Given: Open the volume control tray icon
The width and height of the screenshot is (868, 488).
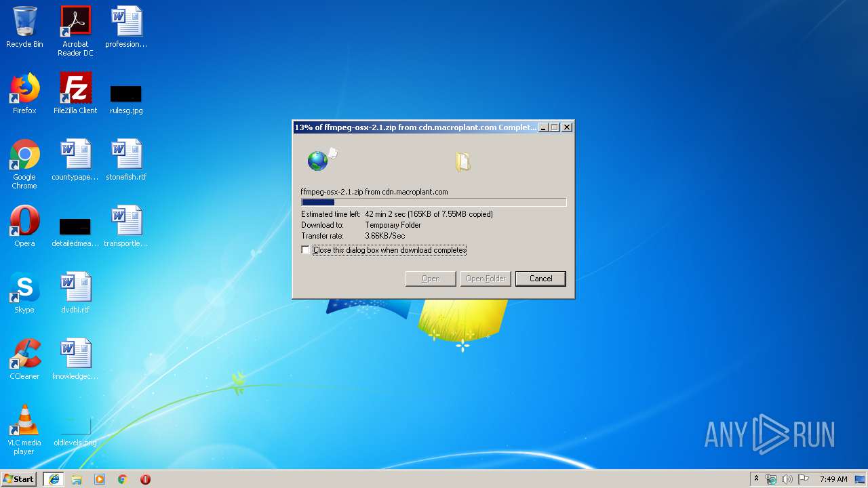Looking at the screenshot, I should 787,479.
